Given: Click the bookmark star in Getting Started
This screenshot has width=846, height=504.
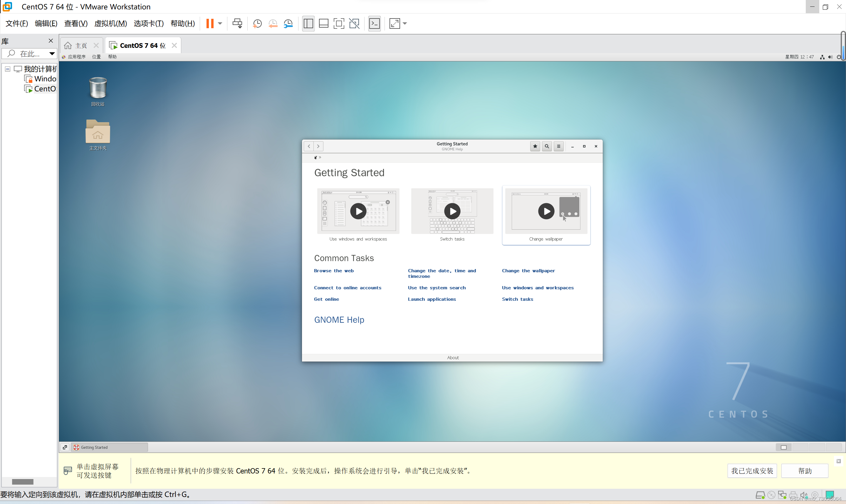Looking at the screenshot, I should pyautogui.click(x=535, y=146).
